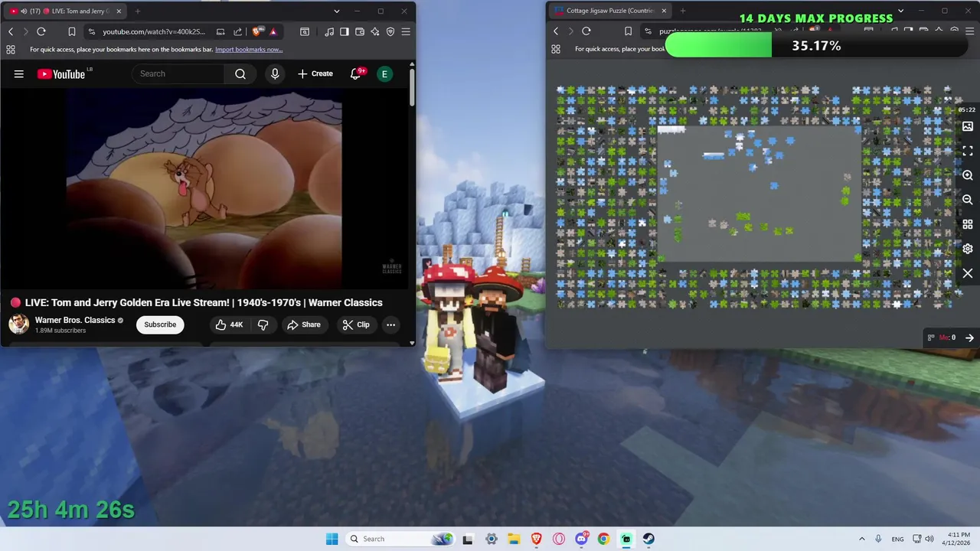Open the playlist music note icon

pyautogui.click(x=329, y=31)
